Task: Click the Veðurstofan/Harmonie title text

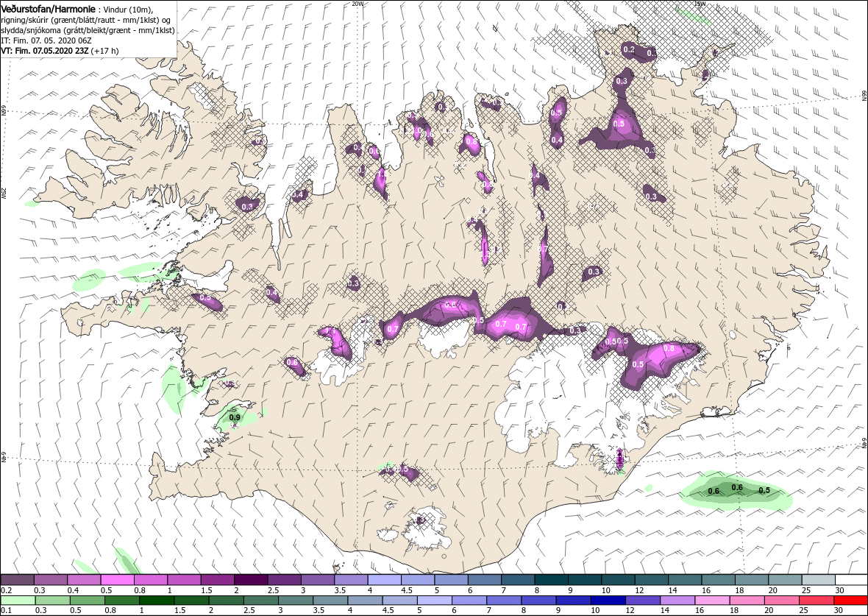Action: pos(48,10)
